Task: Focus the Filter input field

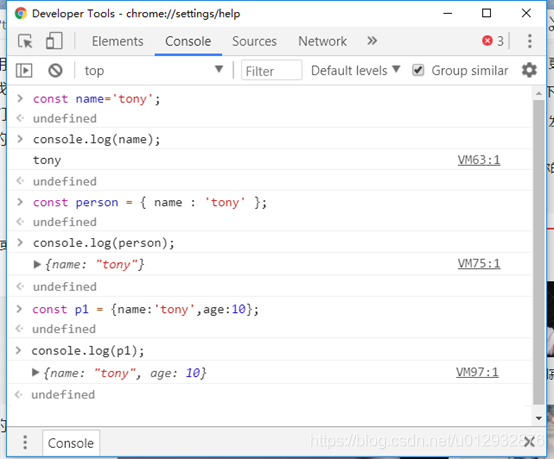Action: coord(271,71)
